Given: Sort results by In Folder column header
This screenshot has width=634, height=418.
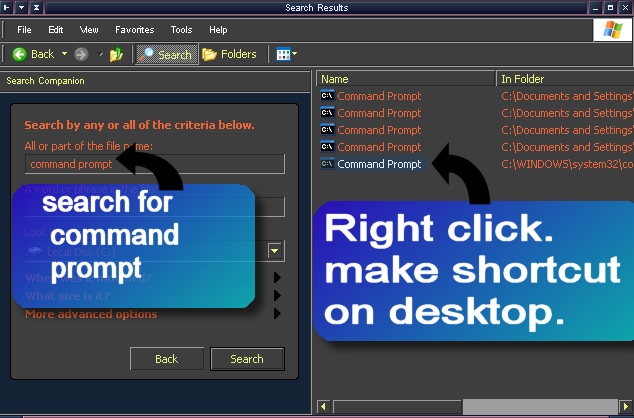Looking at the screenshot, I should coord(565,79).
